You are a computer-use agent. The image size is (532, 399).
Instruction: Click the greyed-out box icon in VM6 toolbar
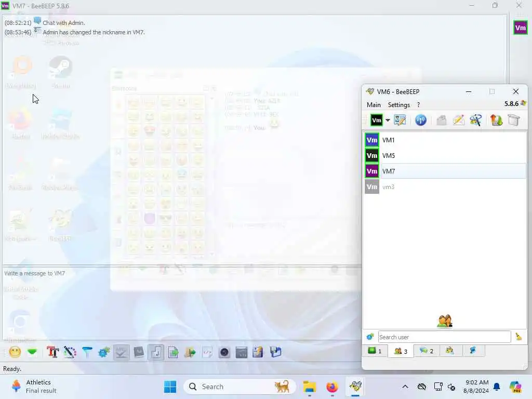442,120
